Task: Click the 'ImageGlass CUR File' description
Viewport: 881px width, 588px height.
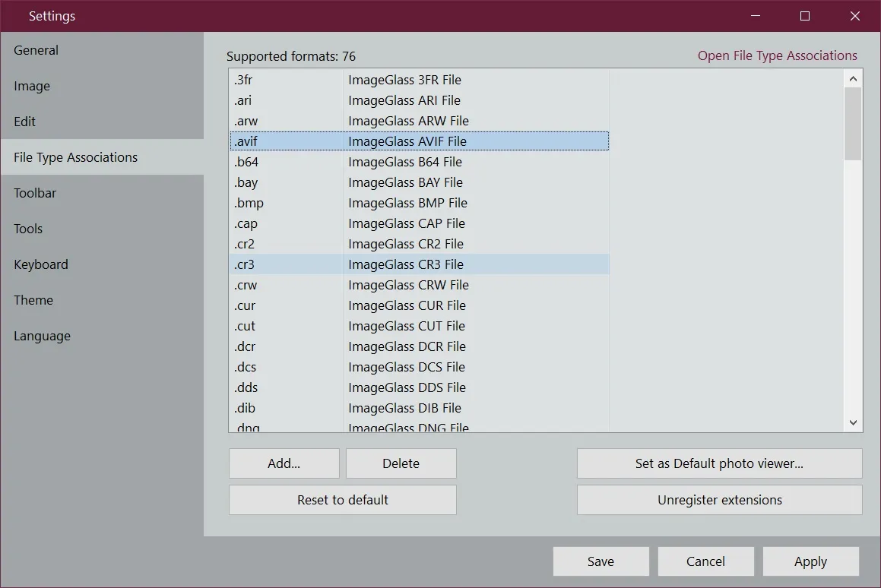Action: (x=407, y=305)
